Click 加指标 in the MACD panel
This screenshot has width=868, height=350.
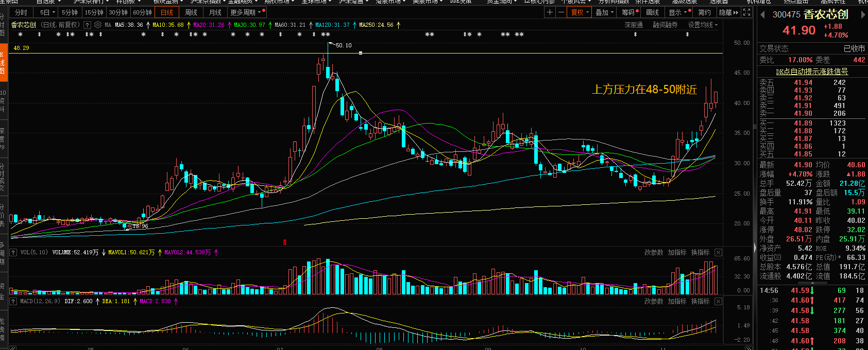click(x=677, y=301)
